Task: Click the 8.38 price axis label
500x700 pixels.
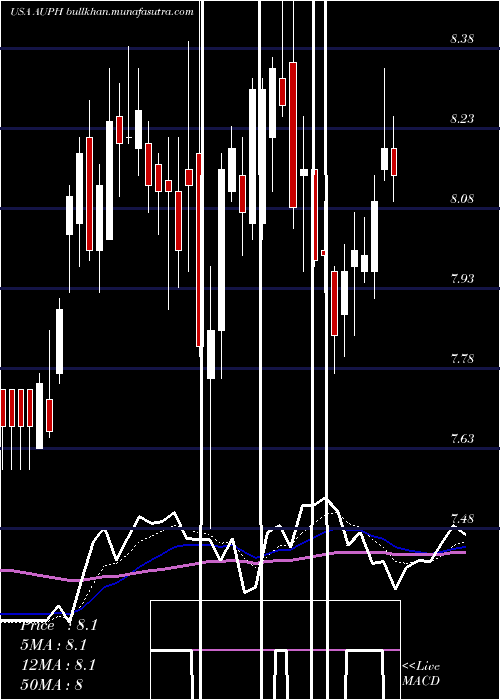Action: pos(462,39)
